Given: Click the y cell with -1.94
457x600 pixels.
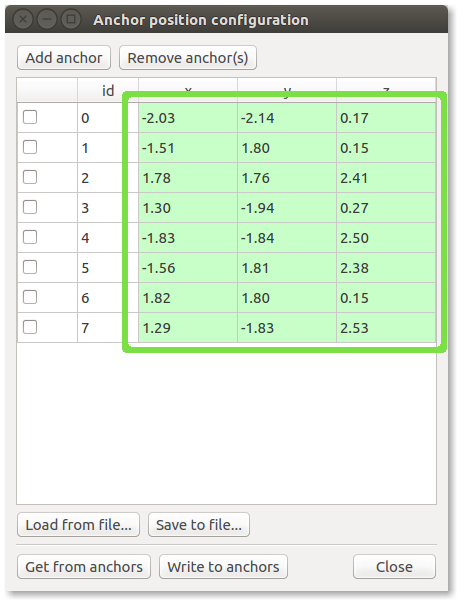Looking at the screenshot, I should pyautogui.click(x=287, y=208).
